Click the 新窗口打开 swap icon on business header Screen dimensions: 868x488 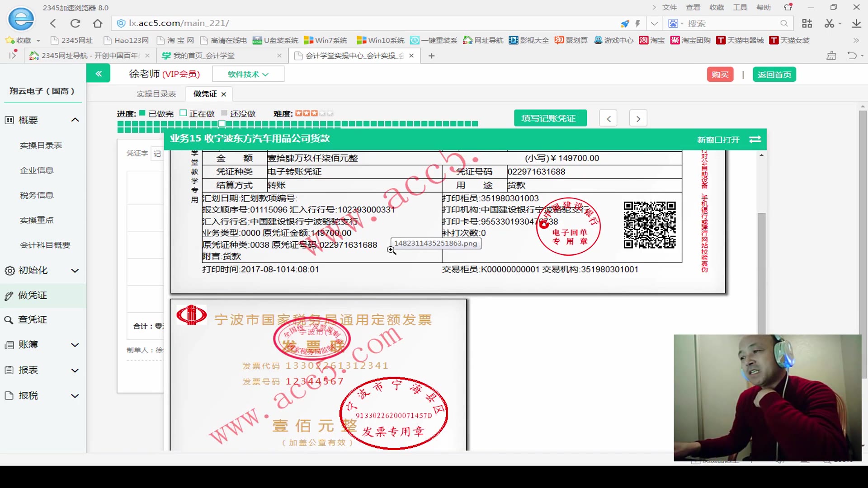click(755, 140)
